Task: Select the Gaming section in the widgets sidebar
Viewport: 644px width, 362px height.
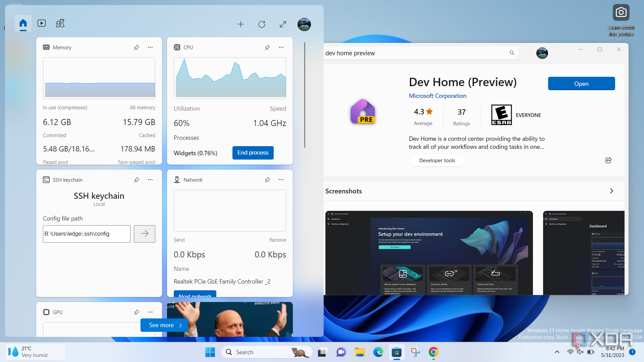Action: [x=60, y=23]
